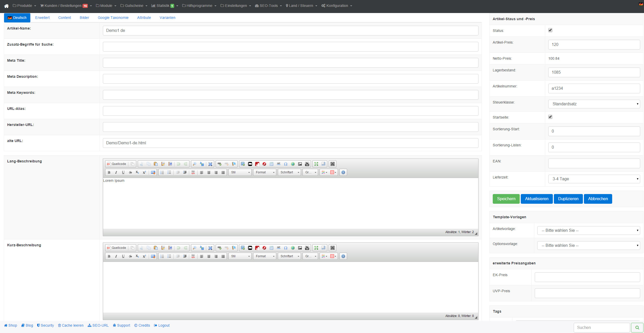Image resolution: width=644 pixels, height=333 pixels.
Task: Toggle bold in Lang-Beschreibung editor
Action: point(109,172)
